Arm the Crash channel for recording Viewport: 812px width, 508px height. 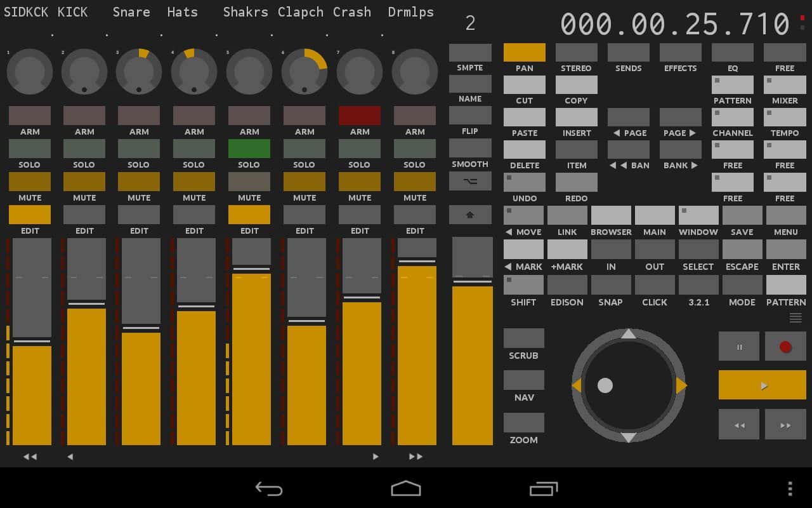(360, 116)
